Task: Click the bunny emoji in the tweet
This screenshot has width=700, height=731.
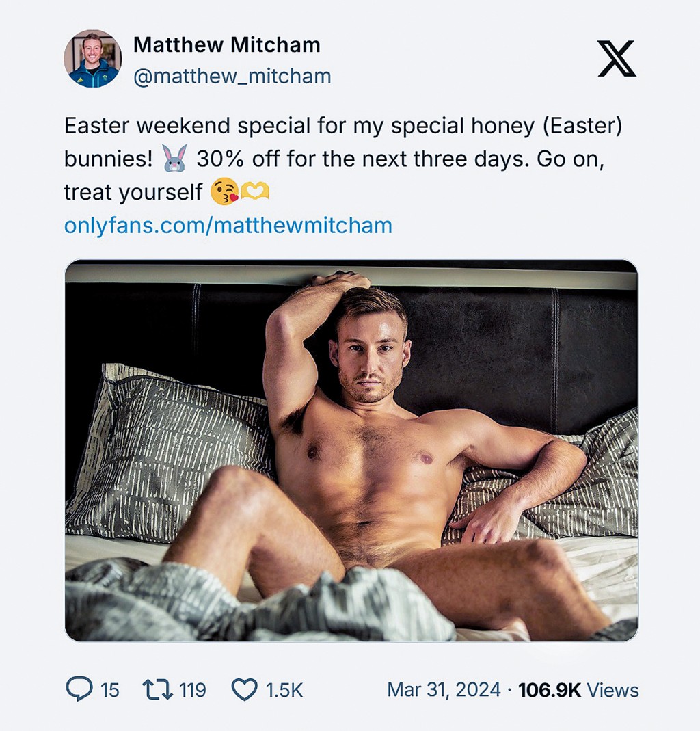Action: 173,158
